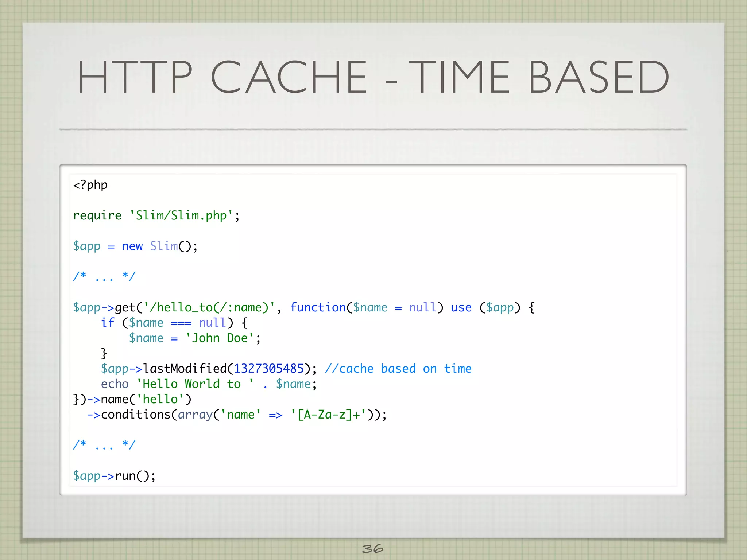Click the second '/* ... */' comment near bottom

coord(104,445)
